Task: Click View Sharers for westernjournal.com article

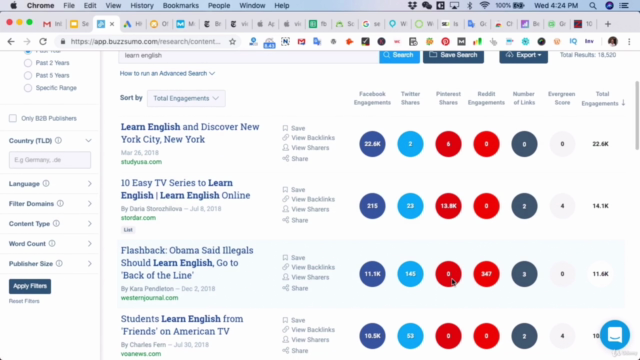Action: click(306, 277)
